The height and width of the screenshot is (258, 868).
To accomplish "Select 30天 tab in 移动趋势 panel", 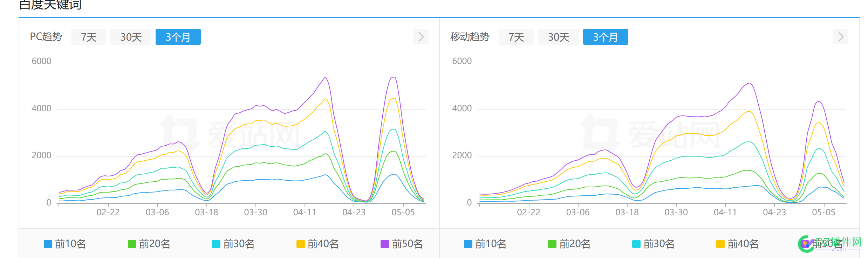I will coord(558,37).
